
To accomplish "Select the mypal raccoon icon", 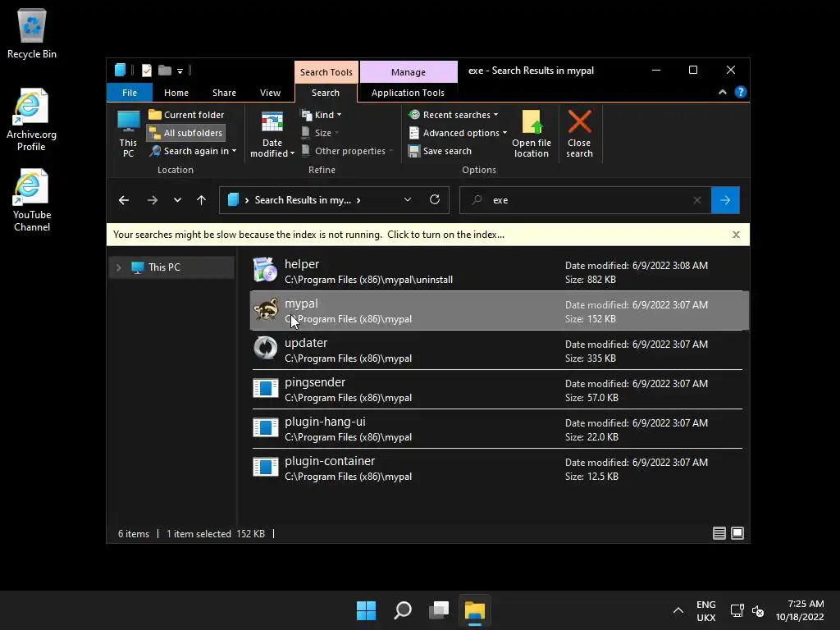I will [265, 309].
